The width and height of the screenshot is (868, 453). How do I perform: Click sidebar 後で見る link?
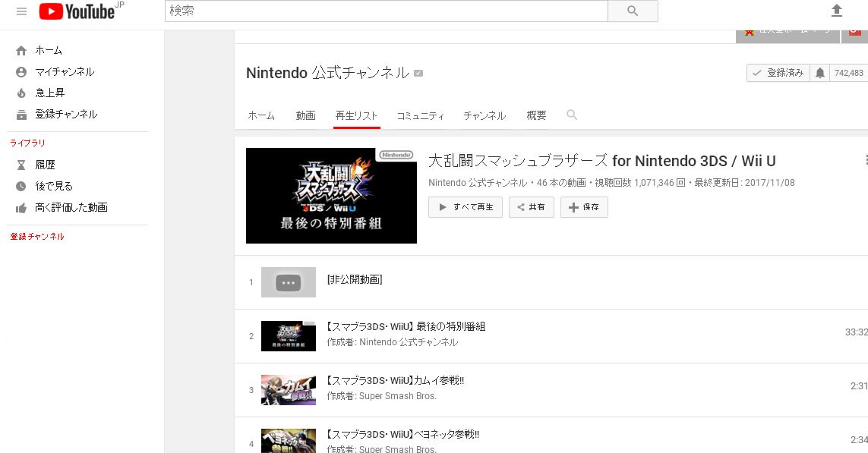coord(54,187)
